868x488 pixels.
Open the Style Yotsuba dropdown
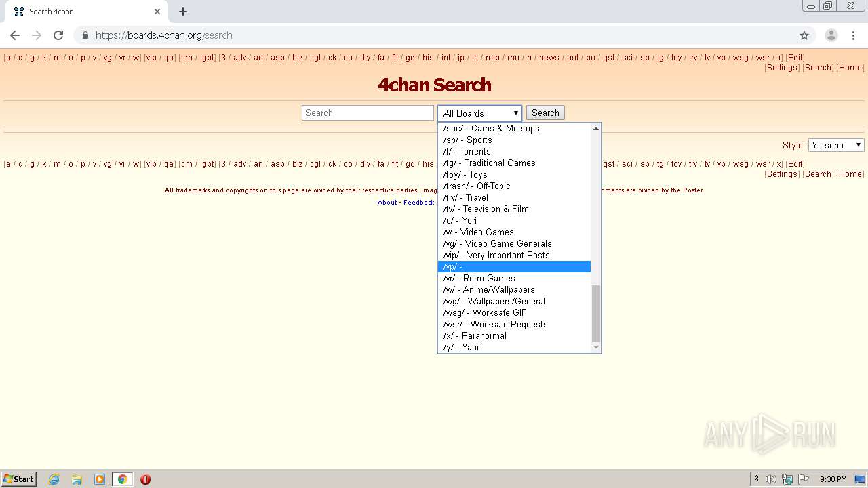click(836, 145)
